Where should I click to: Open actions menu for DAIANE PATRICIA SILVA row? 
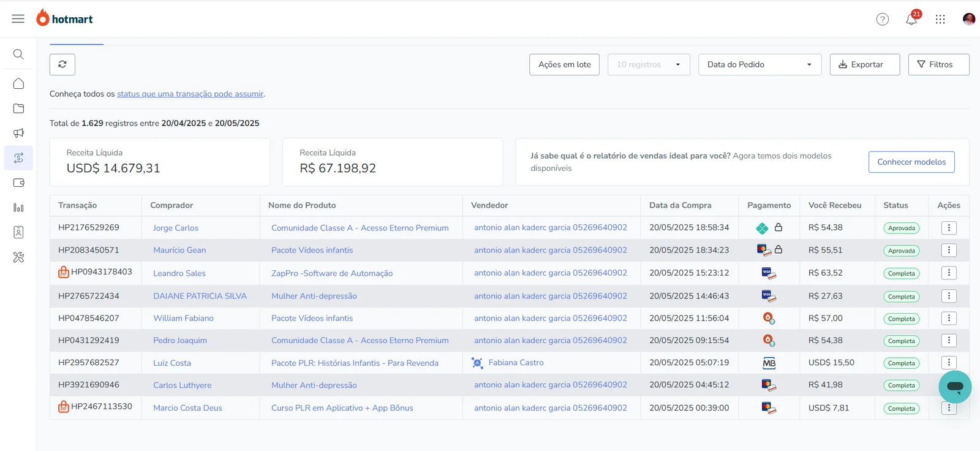(949, 296)
